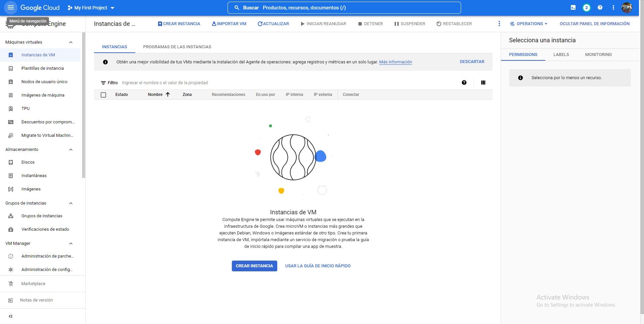Collapse the VM Manager section
644x324 pixels.
pos(71,244)
